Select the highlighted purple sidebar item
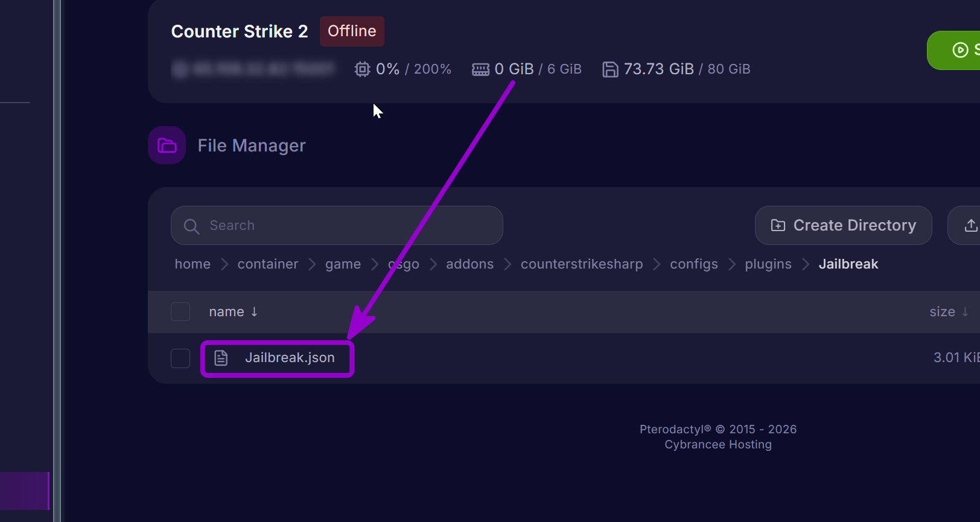980x522 pixels. [x=24, y=491]
